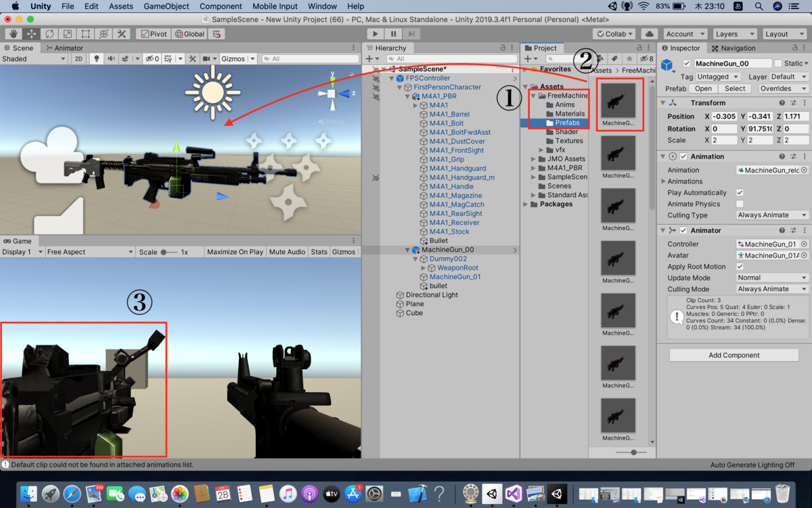Image resolution: width=812 pixels, height=508 pixels.
Task: Switch to the Navigation tab
Action: (734, 48)
